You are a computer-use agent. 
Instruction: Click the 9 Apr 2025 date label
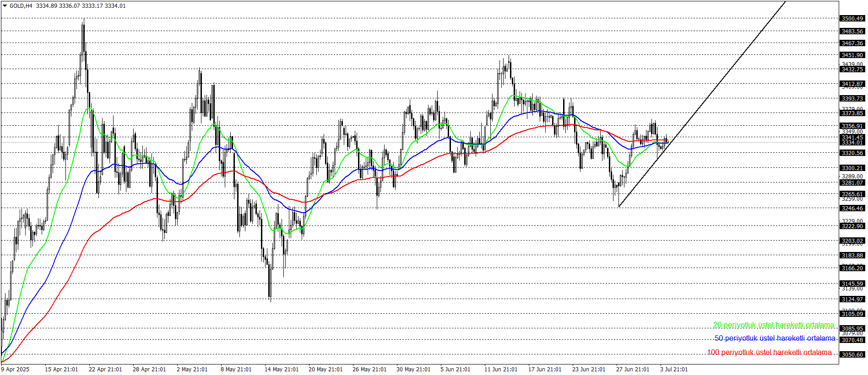click(15, 370)
